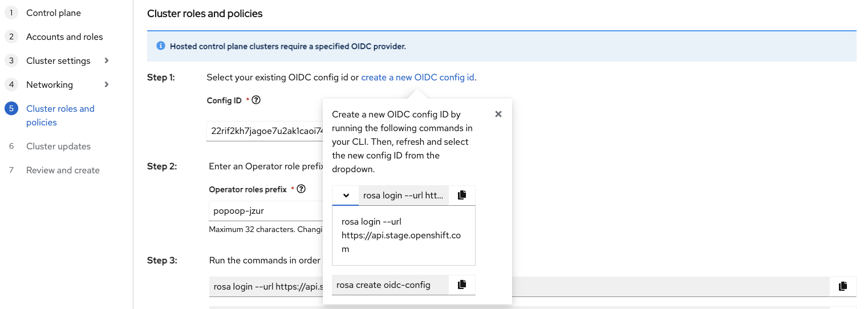Expand Cluster settings wizard step

(x=107, y=60)
